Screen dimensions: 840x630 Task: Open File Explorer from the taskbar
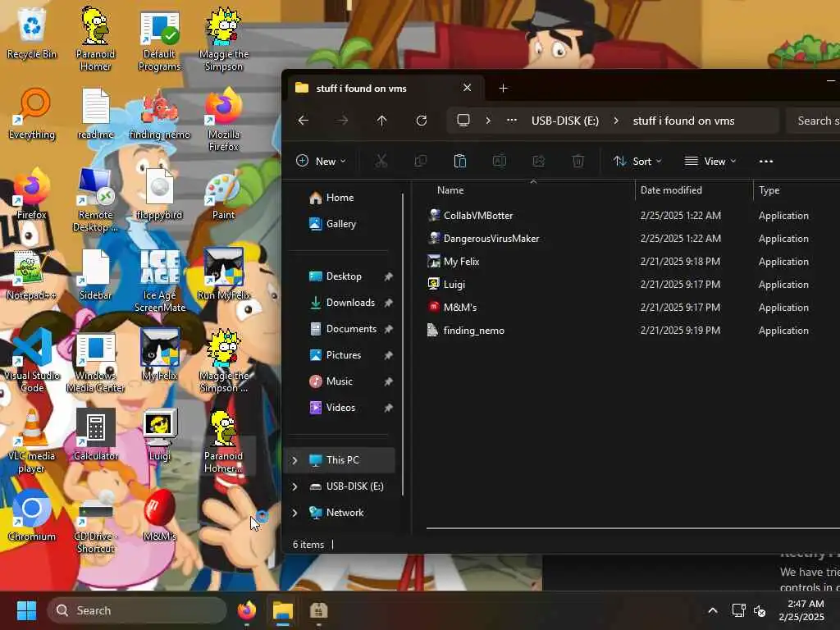point(283,610)
